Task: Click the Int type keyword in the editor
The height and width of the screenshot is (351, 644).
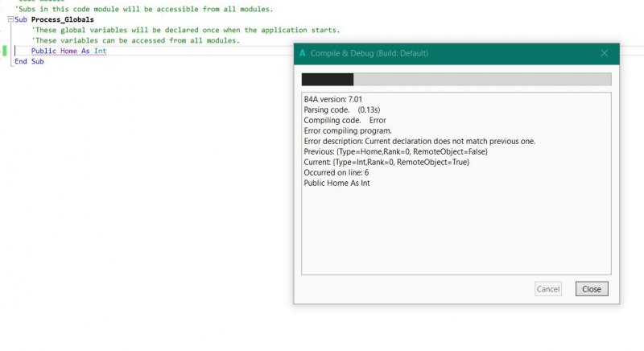Action: click(100, 51)
